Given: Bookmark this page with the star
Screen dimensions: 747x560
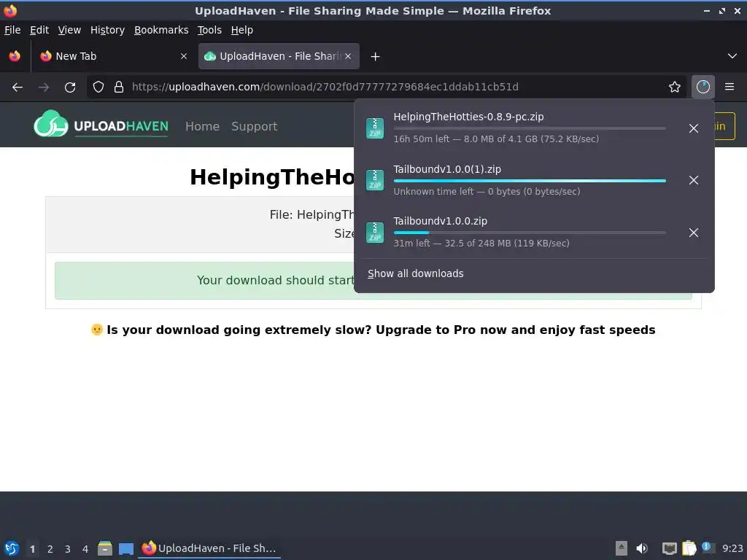Looking at the screenshot, I should click(675, 87).
